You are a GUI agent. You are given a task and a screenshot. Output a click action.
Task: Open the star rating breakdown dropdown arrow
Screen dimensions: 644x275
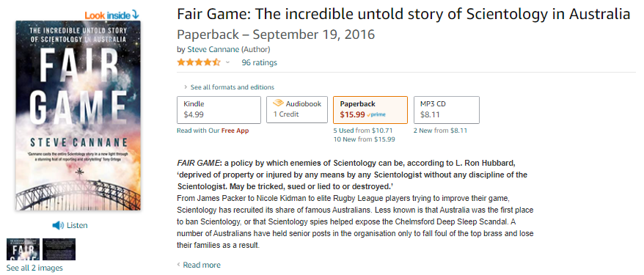tap(227, 62)
